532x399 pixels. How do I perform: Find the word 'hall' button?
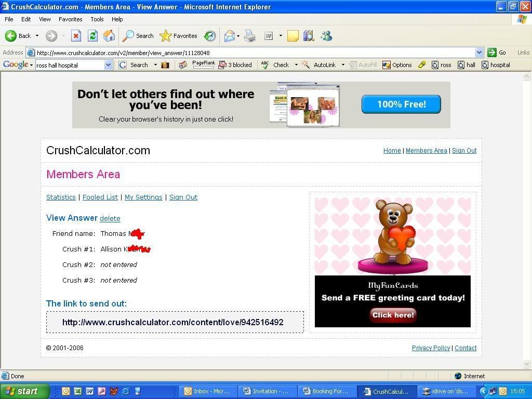click(x=466, y=65)
